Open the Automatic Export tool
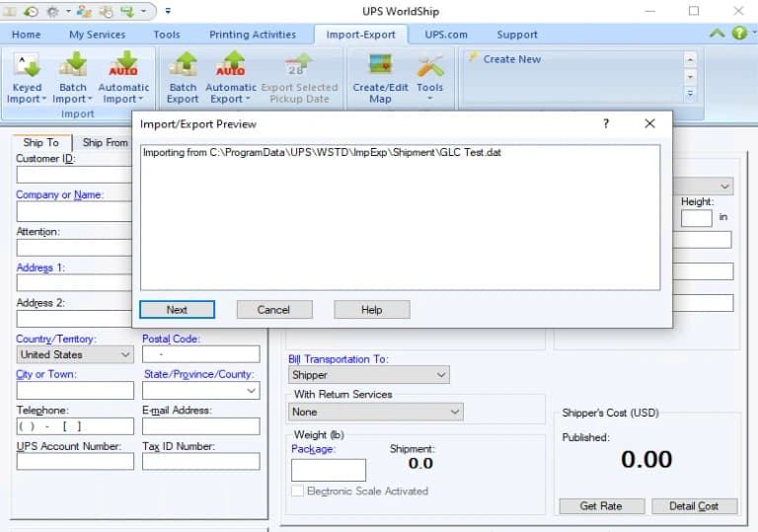This screenshot has width=758, height=532. pyautogui.click(x=231, y=78)
